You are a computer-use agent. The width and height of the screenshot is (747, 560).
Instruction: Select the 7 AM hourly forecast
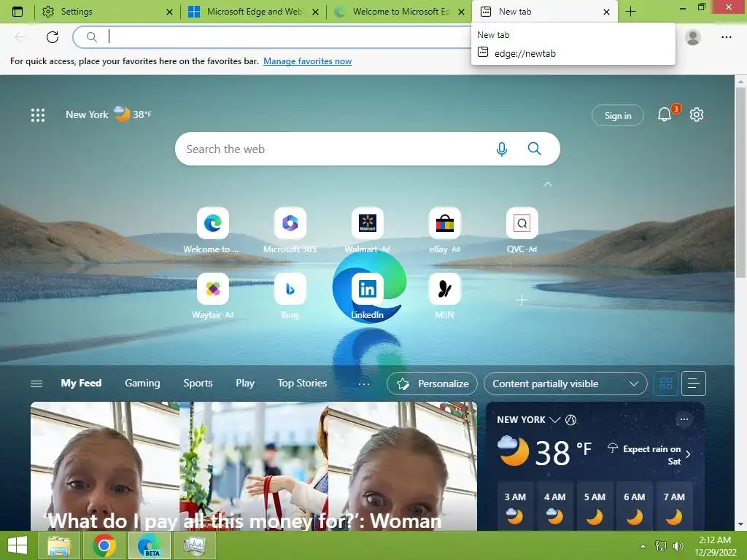(674, 507)
